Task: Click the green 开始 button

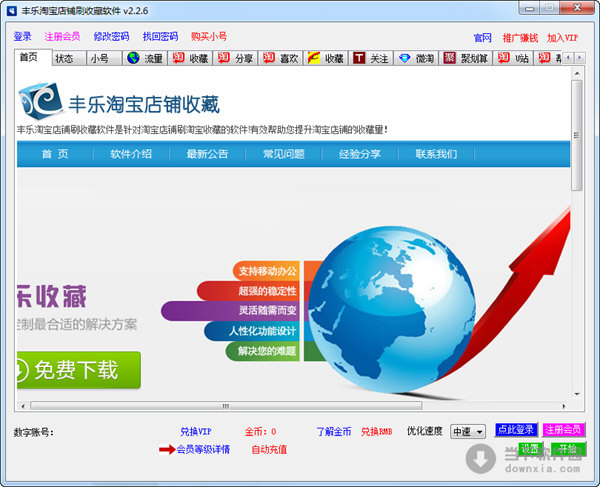Action: pyautogui.click(x=568, y=448)
